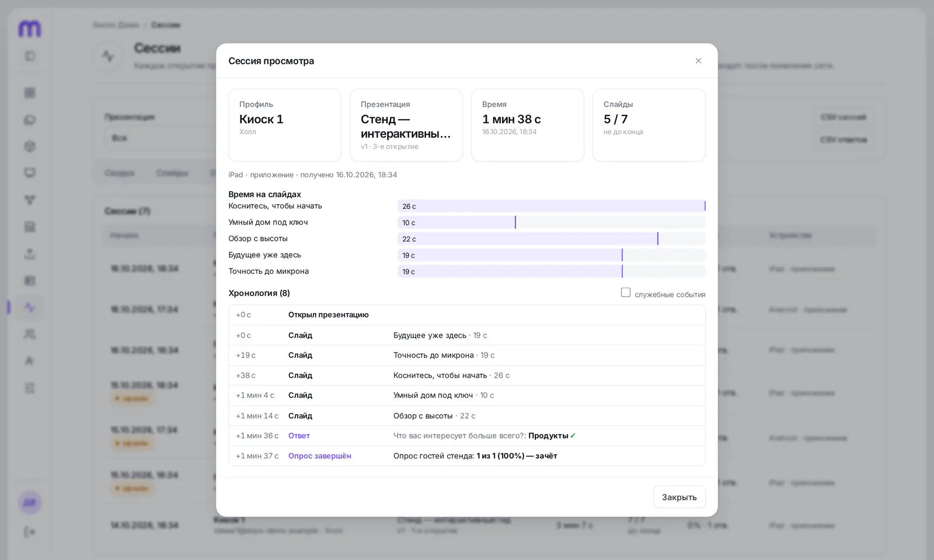Click the Опрос завершён event label
The width and height of the screenshot is (934, 560).
pos(320,456)
